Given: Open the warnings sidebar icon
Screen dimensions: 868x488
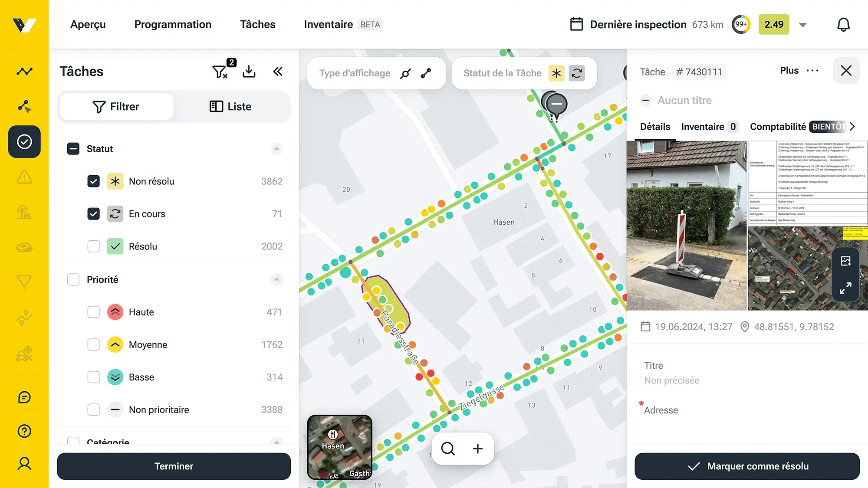Looking at the screenshot, I should pos(24,177).
